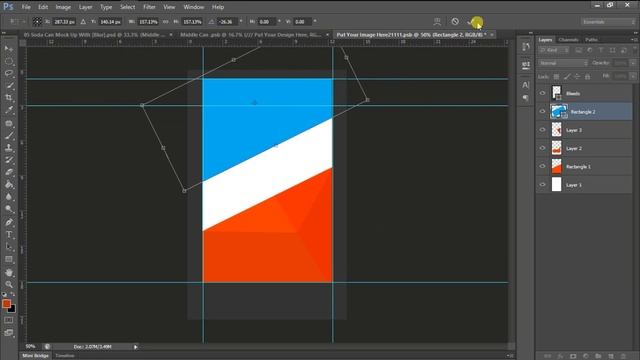The image size is (640, 360).
Task: Cancel the transform with the cancel icon
Action: pyautogui.click(x=455, y=22)
